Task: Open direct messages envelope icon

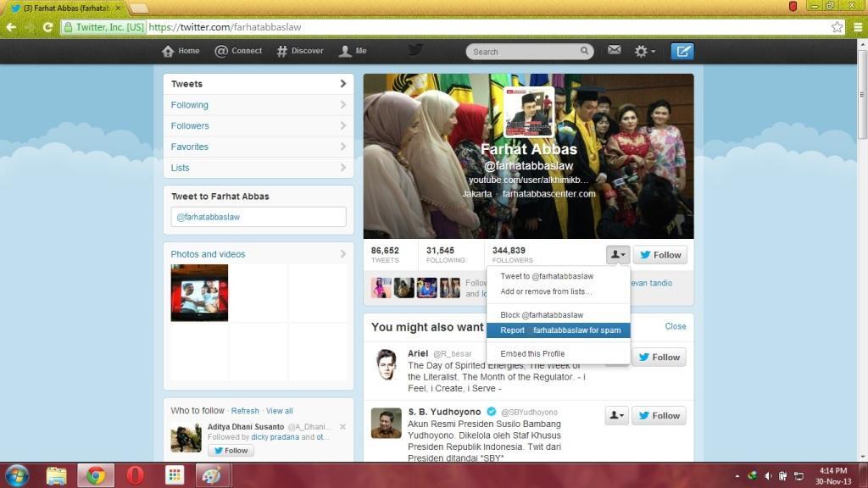Action: pos(614,50)
